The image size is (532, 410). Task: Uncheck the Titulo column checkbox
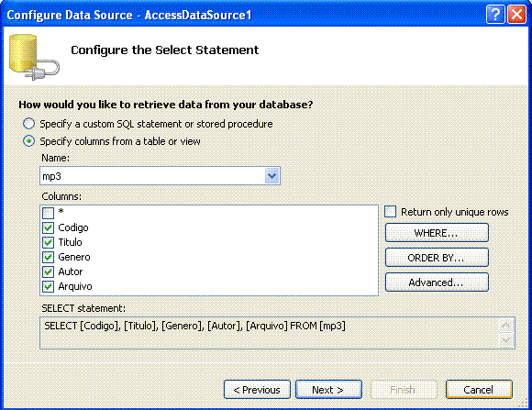[49, 242]
